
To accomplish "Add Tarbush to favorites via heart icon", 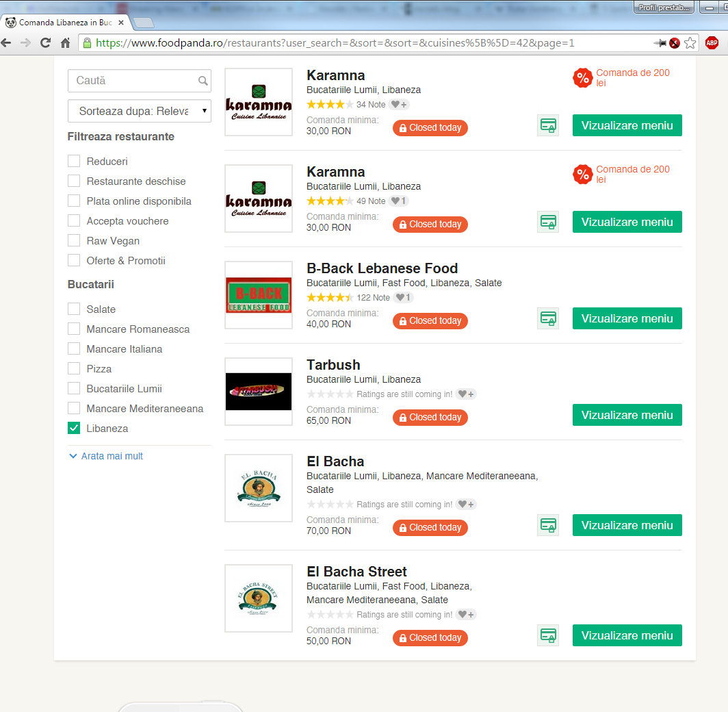I will point(466,394).
